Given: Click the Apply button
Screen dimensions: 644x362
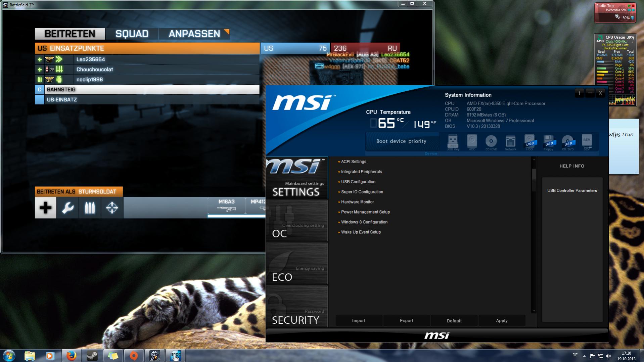Looking at the screenshot, I should [x=502, y=321].
